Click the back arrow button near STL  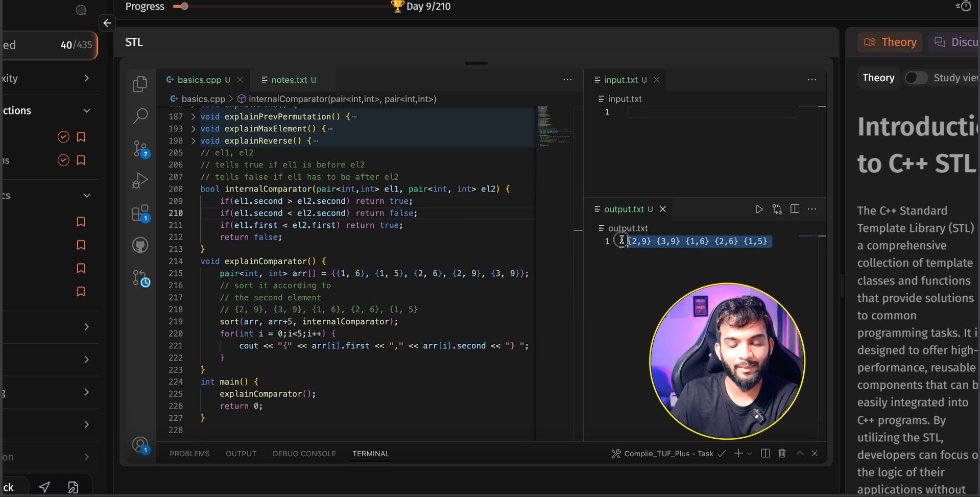(107, 23)
